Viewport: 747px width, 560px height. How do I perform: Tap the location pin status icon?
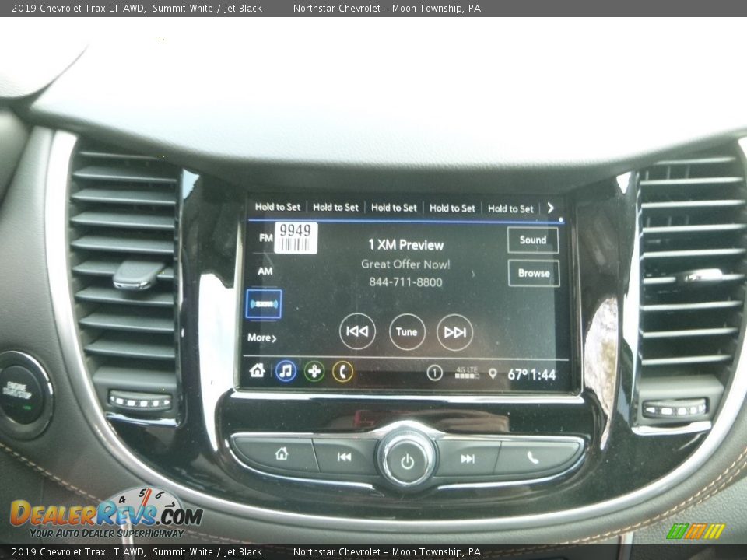pyautogui.click(x=493, y=373)
